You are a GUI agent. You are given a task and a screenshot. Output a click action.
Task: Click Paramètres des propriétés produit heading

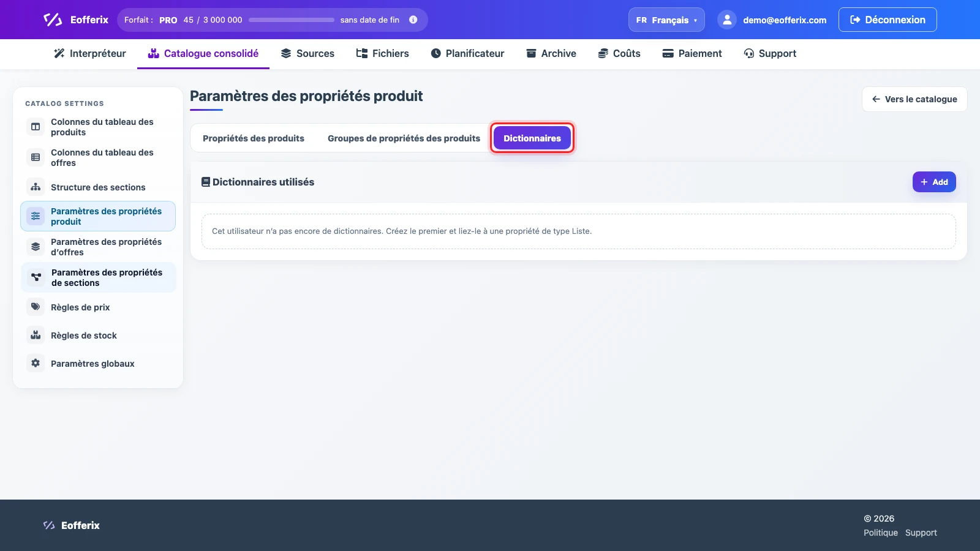coord(306,96)
